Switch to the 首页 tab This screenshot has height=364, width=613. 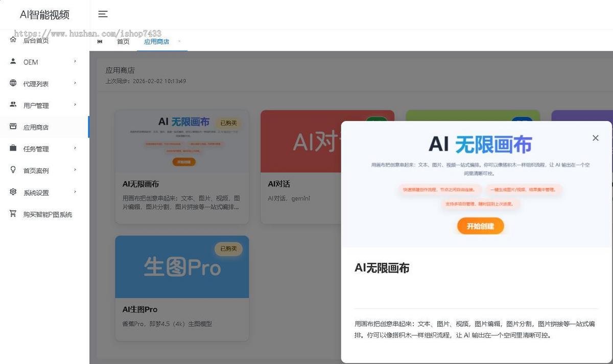123,41
